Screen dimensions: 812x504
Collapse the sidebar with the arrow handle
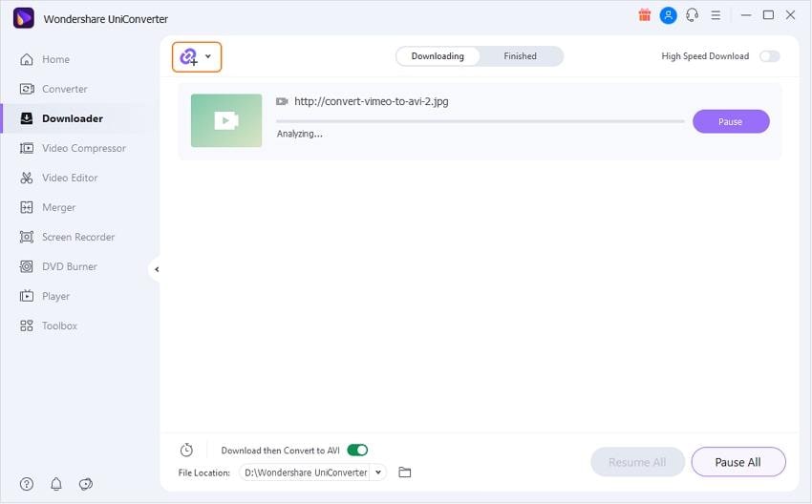point(157,269)
